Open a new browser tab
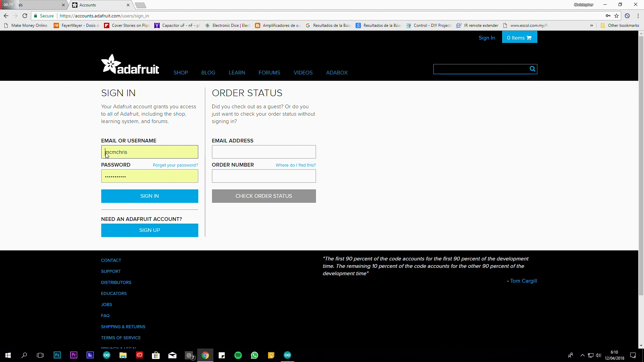The height and width of the screenshot is (362, 644). point(141,5)
